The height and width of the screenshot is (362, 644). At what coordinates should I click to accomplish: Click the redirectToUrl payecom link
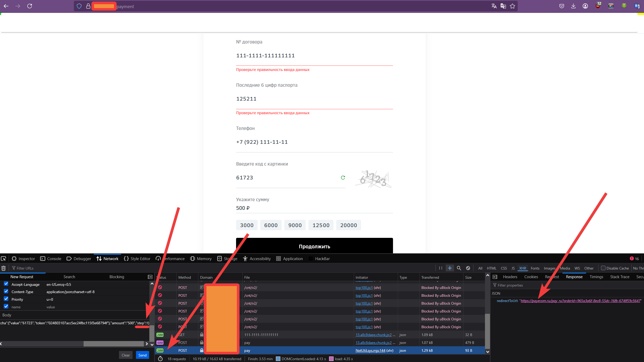[580, 301]
